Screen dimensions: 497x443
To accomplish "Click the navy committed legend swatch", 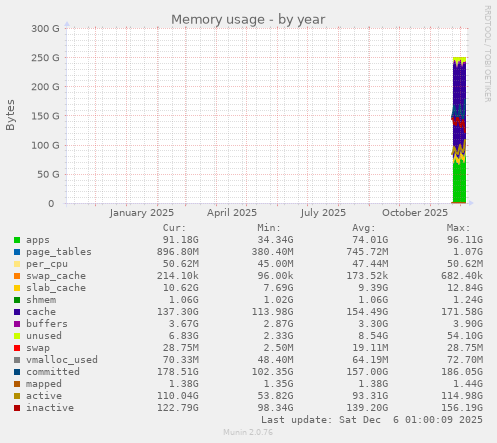I will tap(17, 372).
